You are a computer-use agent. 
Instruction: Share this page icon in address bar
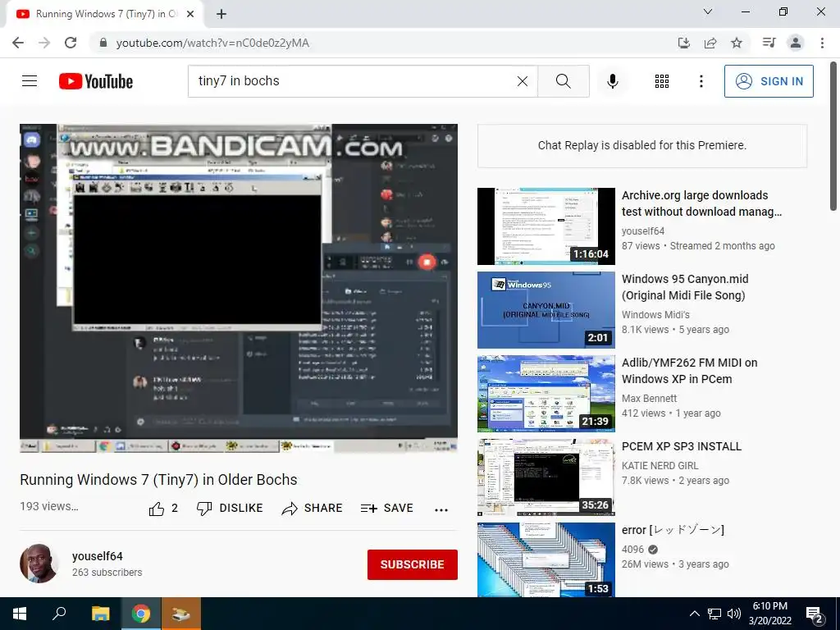pos(710,43)
